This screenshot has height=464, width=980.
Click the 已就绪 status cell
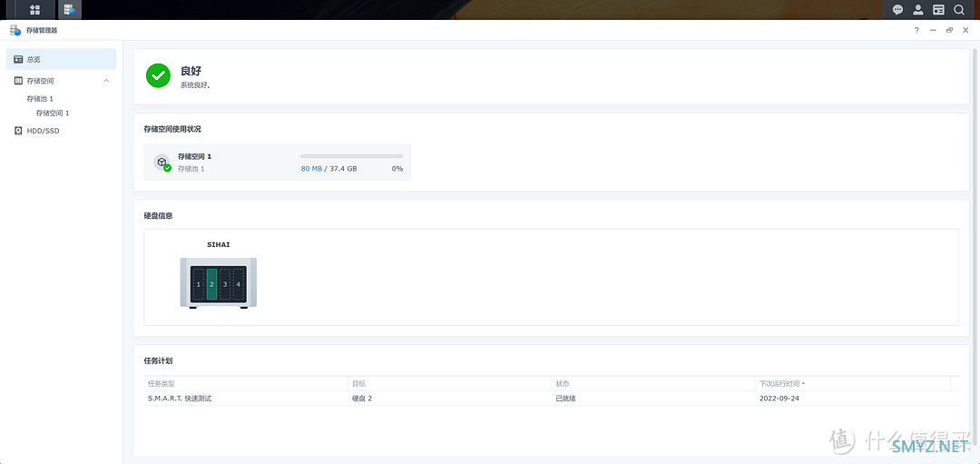[x=565, y=399]
